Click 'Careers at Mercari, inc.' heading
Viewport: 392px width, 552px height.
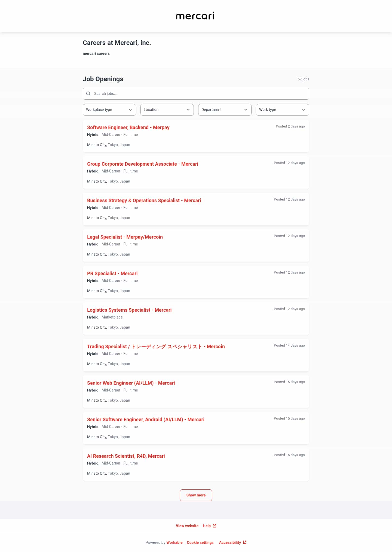click(117, 43)
